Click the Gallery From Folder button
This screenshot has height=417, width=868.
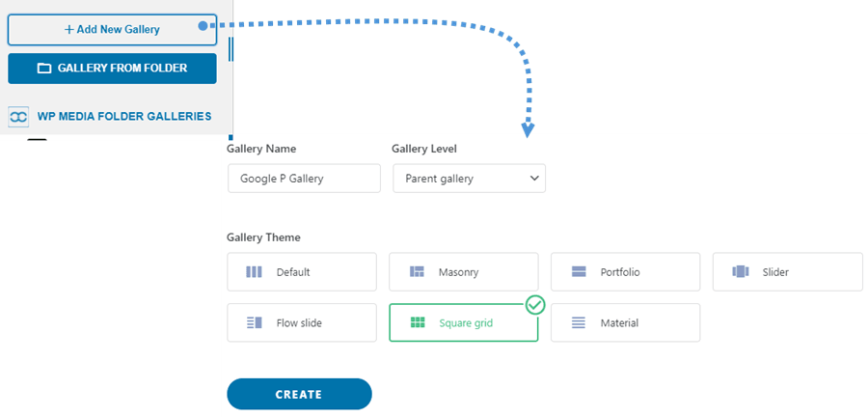click(112, 69)
